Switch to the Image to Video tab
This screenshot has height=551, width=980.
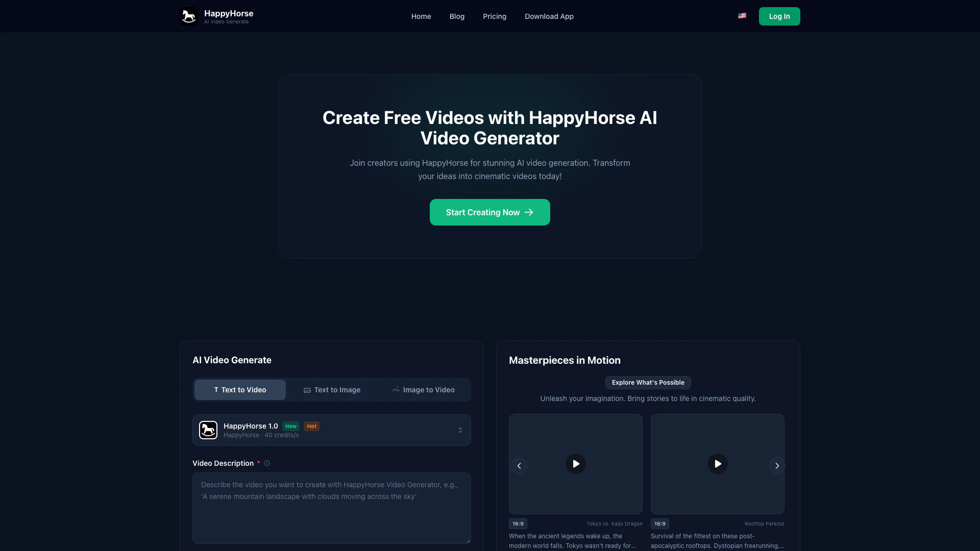424,390
